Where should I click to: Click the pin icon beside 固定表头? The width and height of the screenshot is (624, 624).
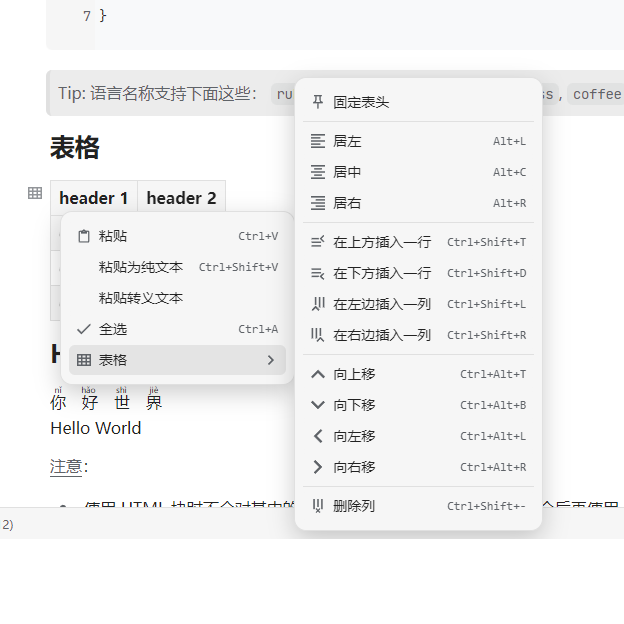tap(318, 102)
